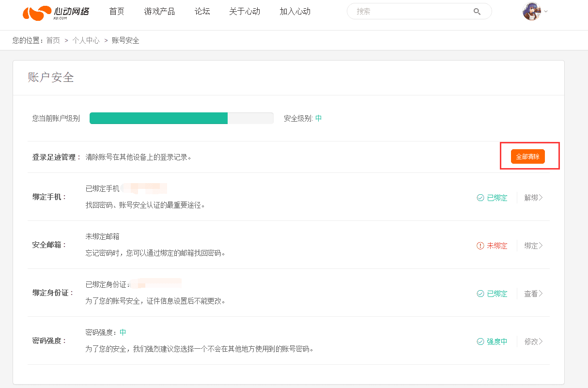Click the password strength checkmark icon

480,341
